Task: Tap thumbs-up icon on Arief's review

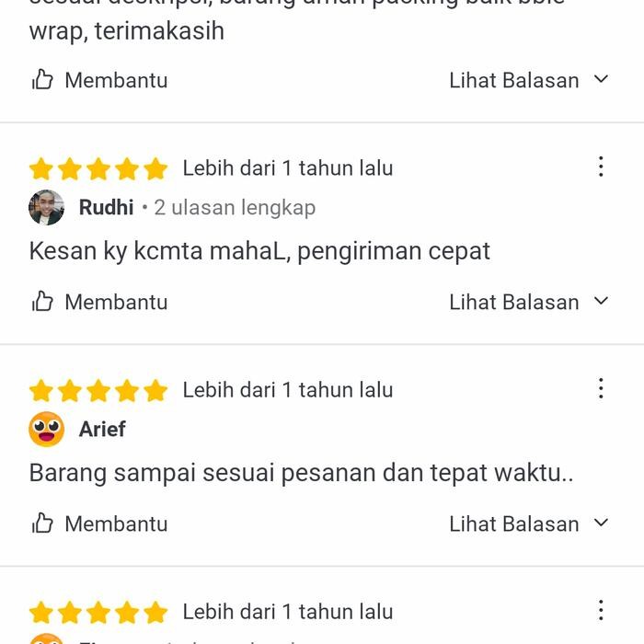Action: point(42,523)
